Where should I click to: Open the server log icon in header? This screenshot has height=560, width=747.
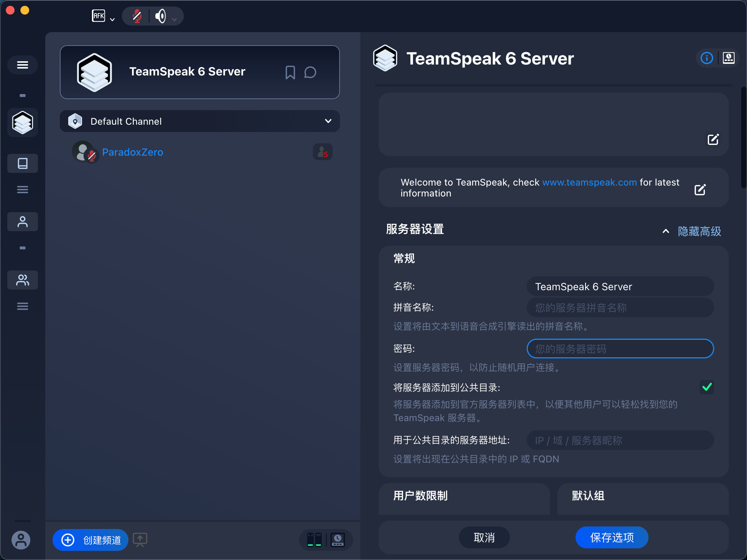pyautogui.click(x=729, y=58)
